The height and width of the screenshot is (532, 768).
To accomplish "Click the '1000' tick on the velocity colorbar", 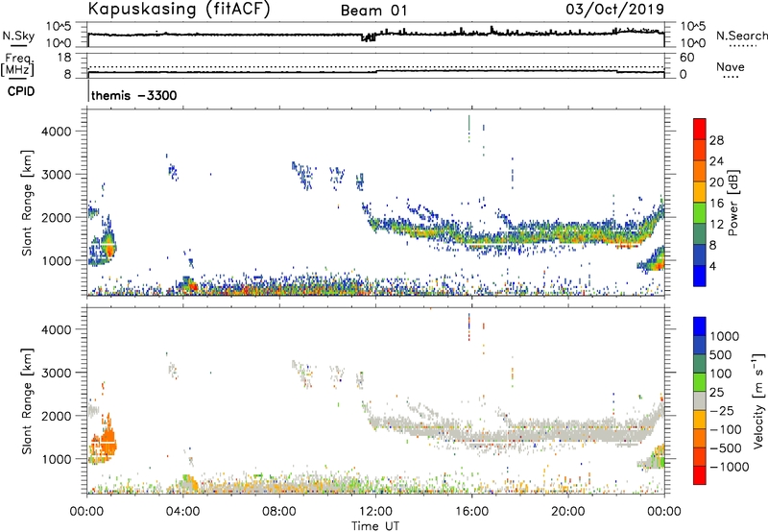I will tap(724, 336).
